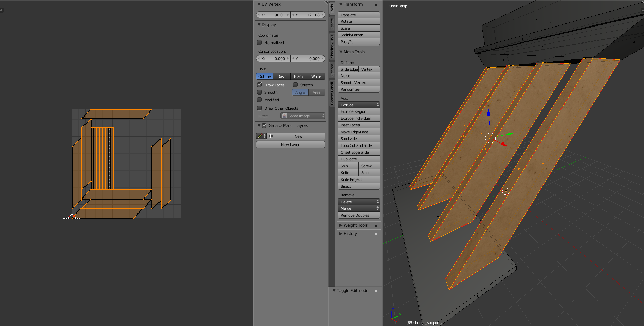Enable the Normalized coordinates checkbox
Screen dimensions: 644x326
tap(260, 43)
